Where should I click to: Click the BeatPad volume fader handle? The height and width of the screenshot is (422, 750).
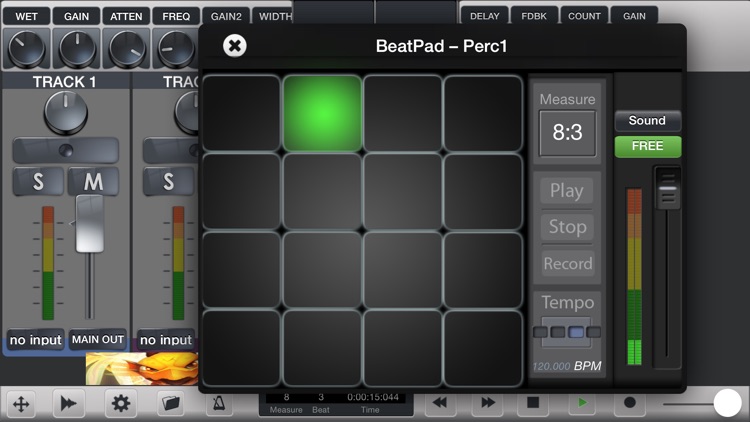[x=667, y=188]
